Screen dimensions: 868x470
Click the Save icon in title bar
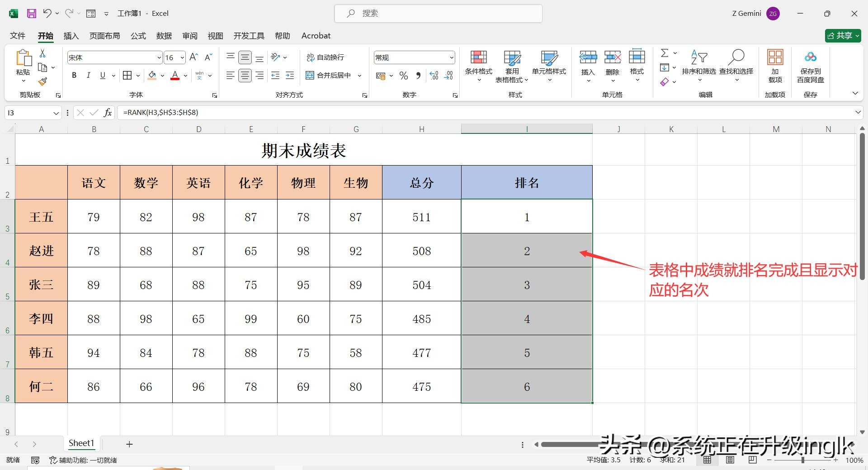click(x=31, y=14)
